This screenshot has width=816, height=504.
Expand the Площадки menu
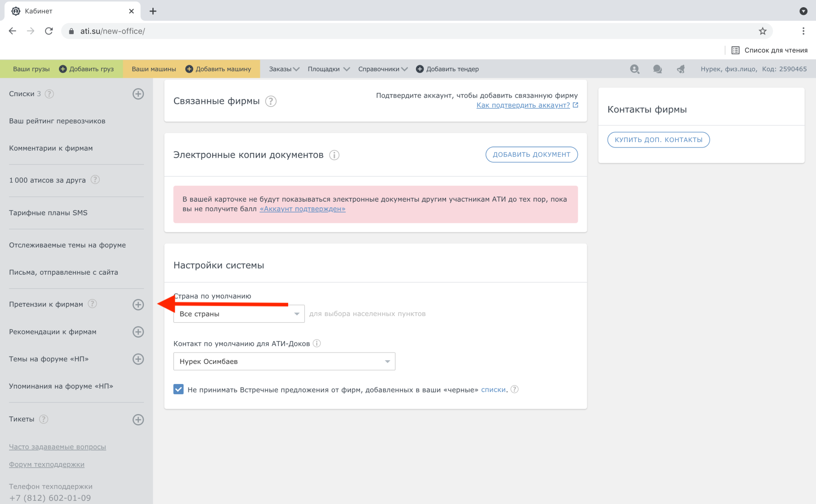(329, 69)
